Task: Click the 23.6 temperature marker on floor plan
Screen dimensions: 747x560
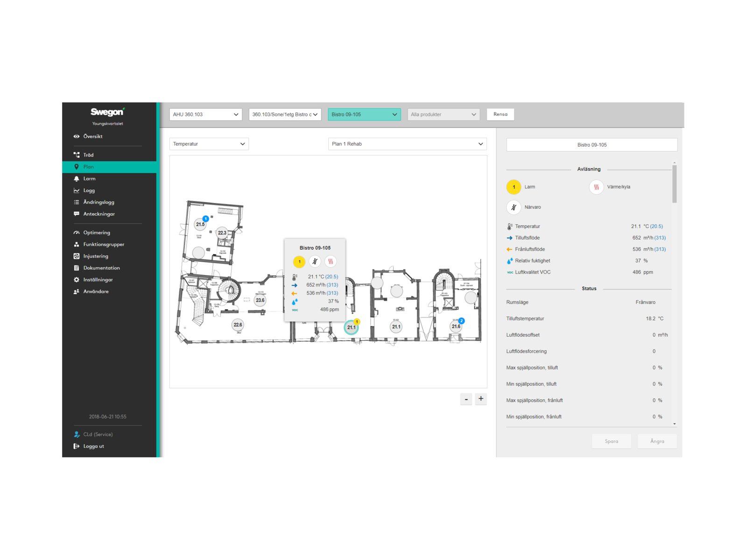Action: [260, 300]
